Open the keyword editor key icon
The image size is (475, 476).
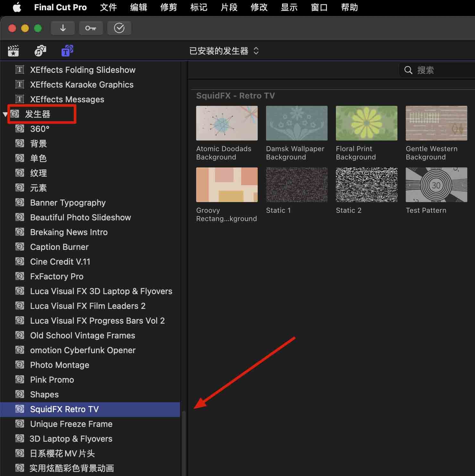click(x=91, y=28)
